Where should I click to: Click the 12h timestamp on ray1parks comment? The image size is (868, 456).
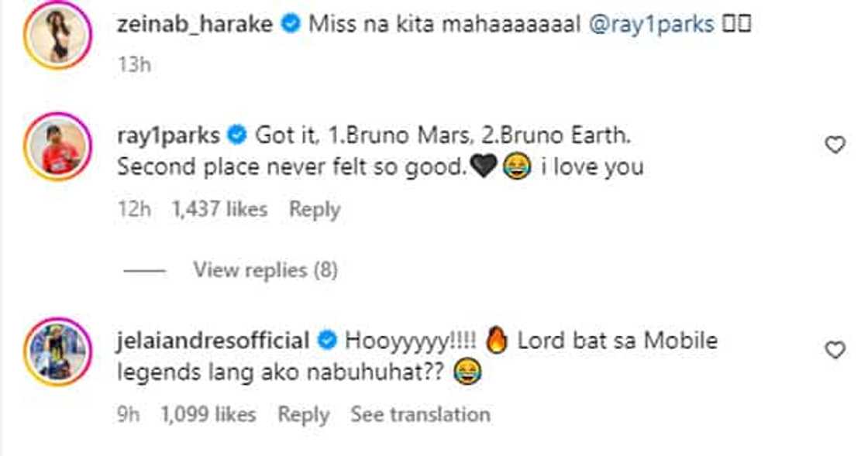[x=131, y=209]
